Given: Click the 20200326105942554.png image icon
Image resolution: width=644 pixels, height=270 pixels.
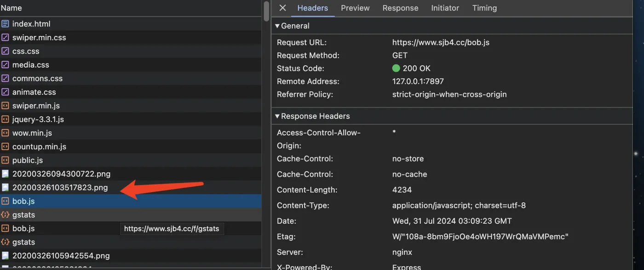Looking at the screenshot, I should point(6,256).
